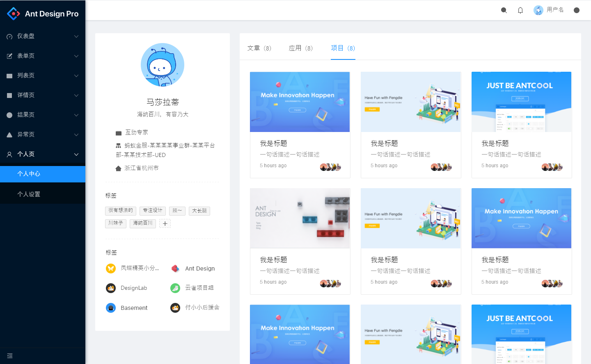Click member avatars on first JUST BE ANTCOOL card

[552, 167]
